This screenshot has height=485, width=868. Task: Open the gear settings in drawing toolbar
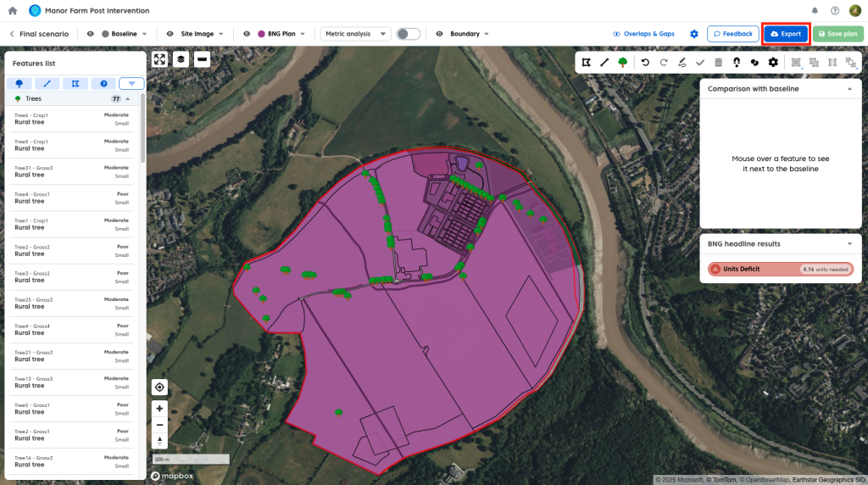[773, 62]
